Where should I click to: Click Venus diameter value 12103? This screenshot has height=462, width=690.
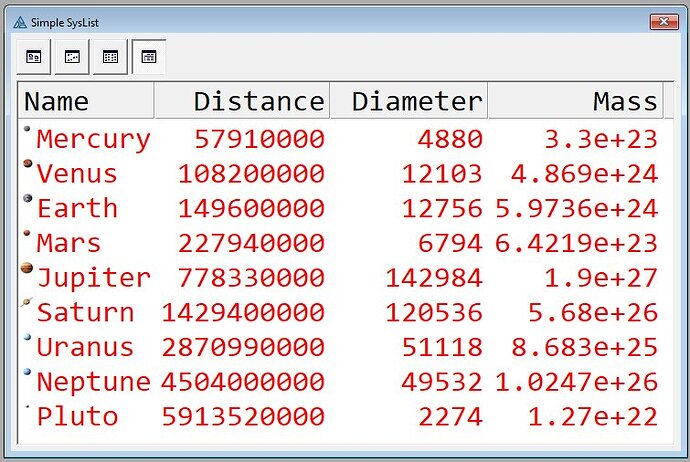pyautogui.click(x=442, y=174)
